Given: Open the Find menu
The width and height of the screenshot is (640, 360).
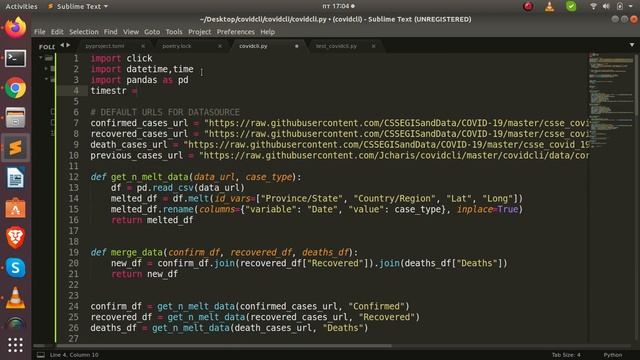Looking at the screenshot, I should tap(110, 32).
